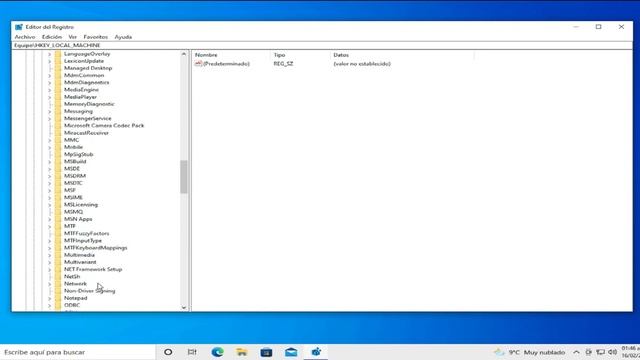Select Microsoft Camera Codec Pack key
This screenshot has width=640, height=360.
pyautogui.click(x=104, y=126)
